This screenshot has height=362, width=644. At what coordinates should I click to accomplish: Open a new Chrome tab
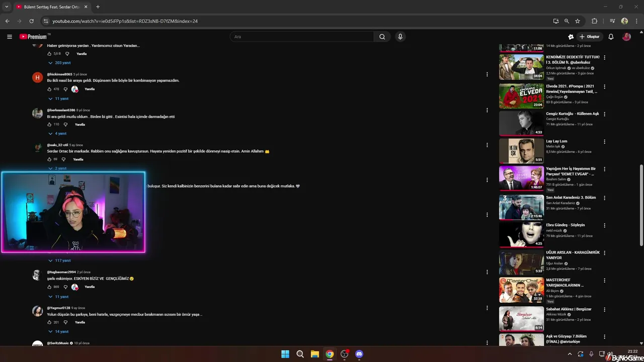point(98,7)
